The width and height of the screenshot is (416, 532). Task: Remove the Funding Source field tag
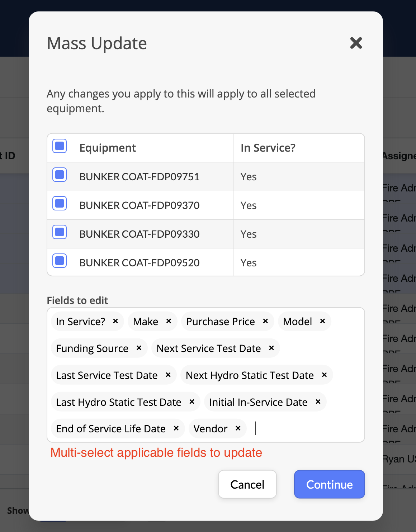tap(139, 348)
